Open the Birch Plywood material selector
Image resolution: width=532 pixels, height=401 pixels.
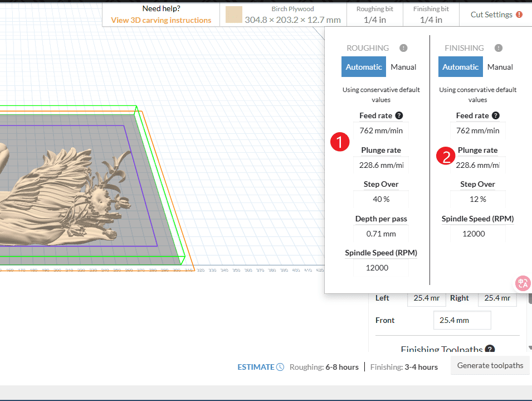[x=292, y=15]
